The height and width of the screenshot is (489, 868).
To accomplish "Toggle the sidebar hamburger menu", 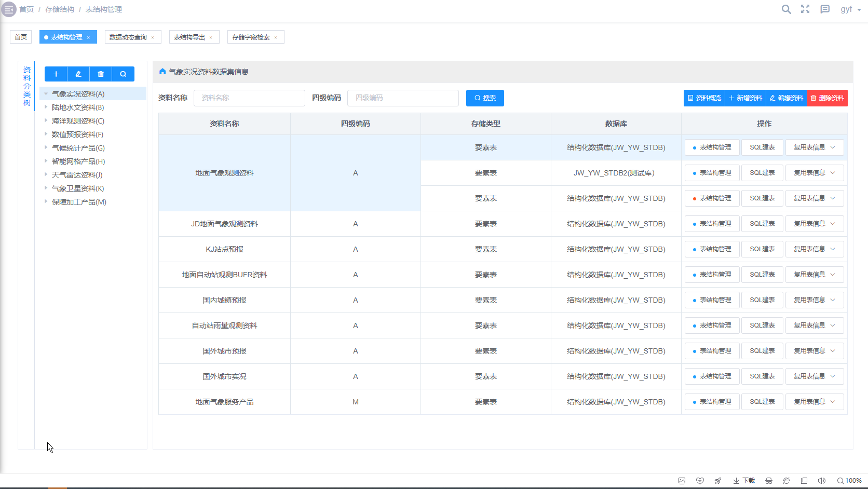I will coord(9,9).
